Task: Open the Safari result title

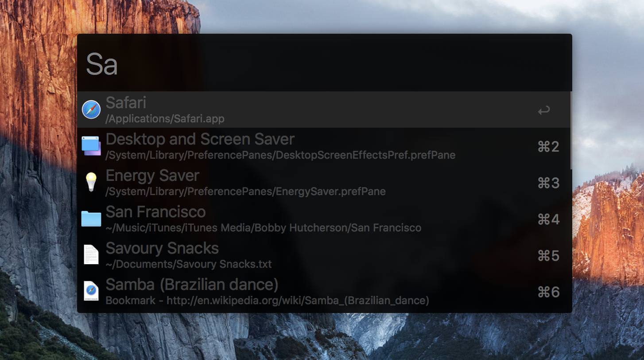Action: [x=126, y=102]
